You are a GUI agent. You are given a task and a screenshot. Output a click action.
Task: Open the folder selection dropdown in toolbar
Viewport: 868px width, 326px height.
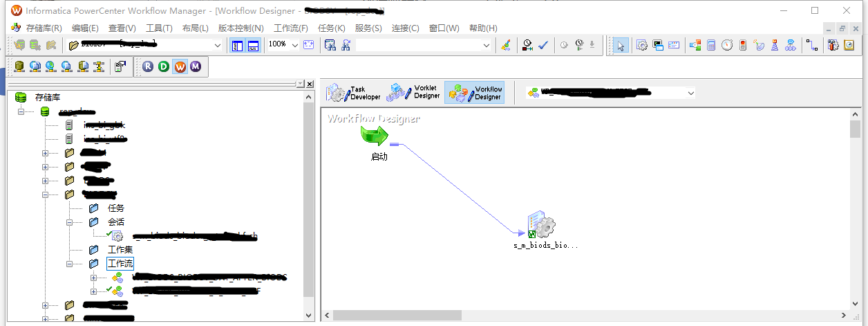(x=218, y=45)
